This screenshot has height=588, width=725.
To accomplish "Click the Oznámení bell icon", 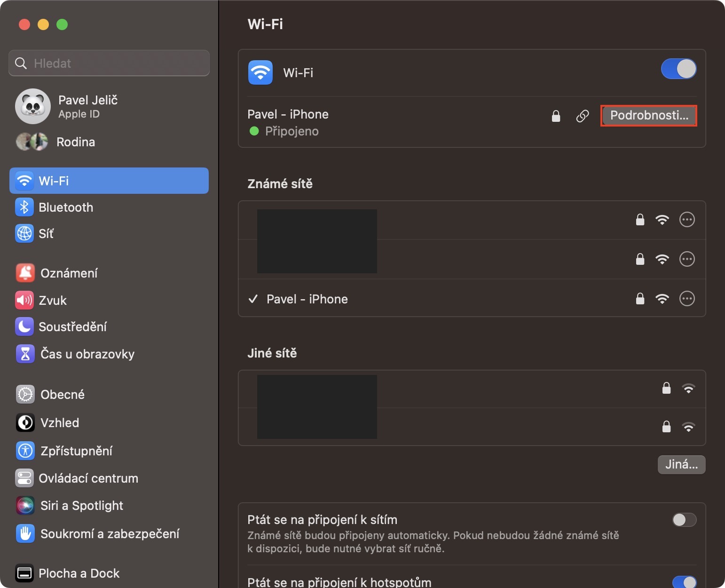I will point(25,273).
